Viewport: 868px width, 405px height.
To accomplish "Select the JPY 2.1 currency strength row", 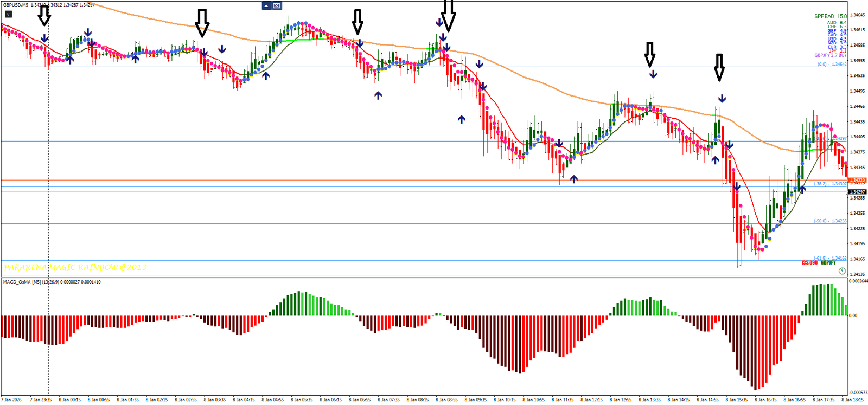I will (x=838, y=52).
